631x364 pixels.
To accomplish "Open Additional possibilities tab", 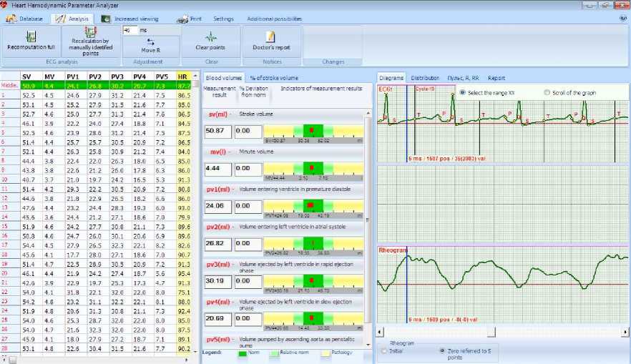I will (x=275, y=17).
